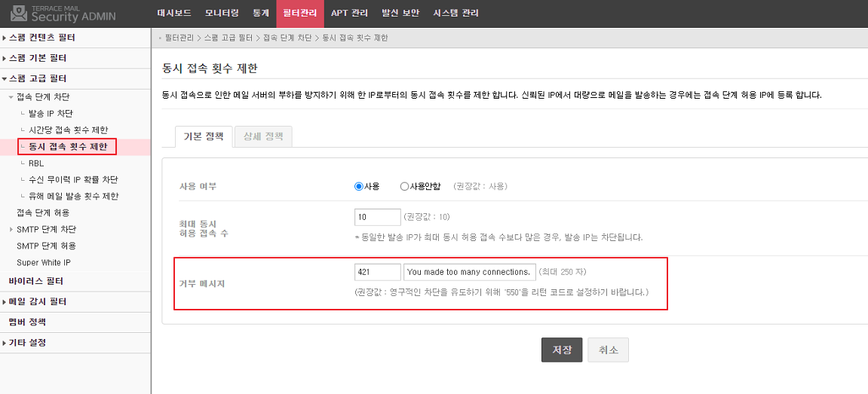
Task: Open RBL in the sidebar tree
Action: tap(36, 163)
